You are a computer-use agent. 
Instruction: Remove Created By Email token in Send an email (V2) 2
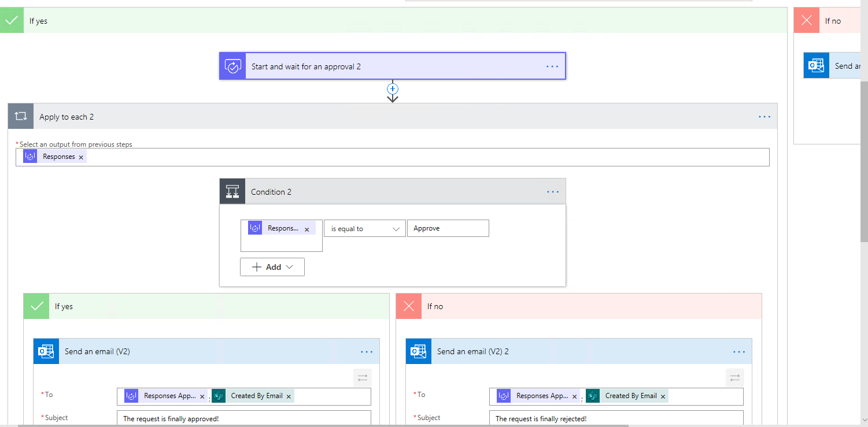(663, 396)
